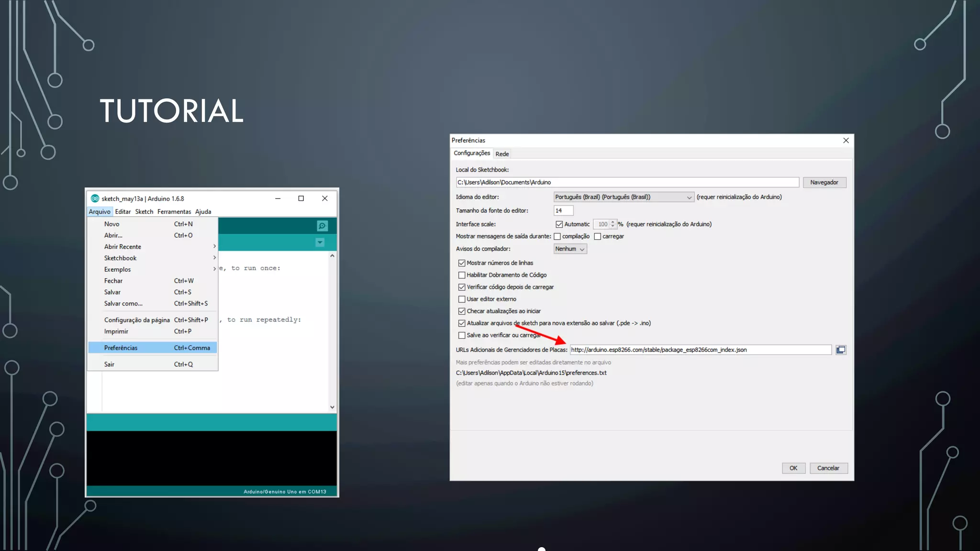The width and height of the screenshot is (980, 551).
Task: Click the tab dropdown arrow icon
Action: click(x=320, y=242)
